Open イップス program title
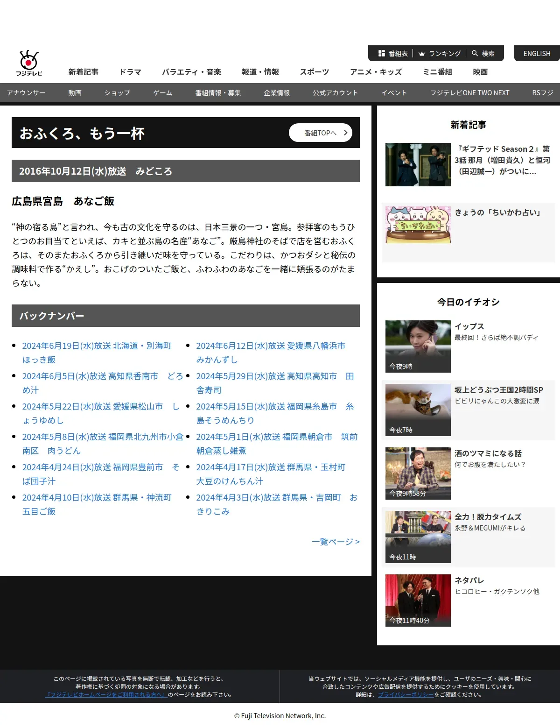The height and width of the screenshot is (728, 560). click(x=469, y=326)
